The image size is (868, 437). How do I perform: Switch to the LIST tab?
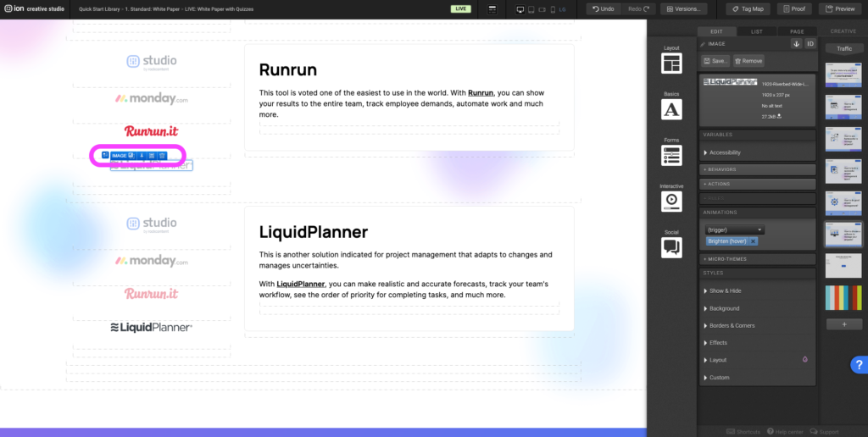coord(756,31)
